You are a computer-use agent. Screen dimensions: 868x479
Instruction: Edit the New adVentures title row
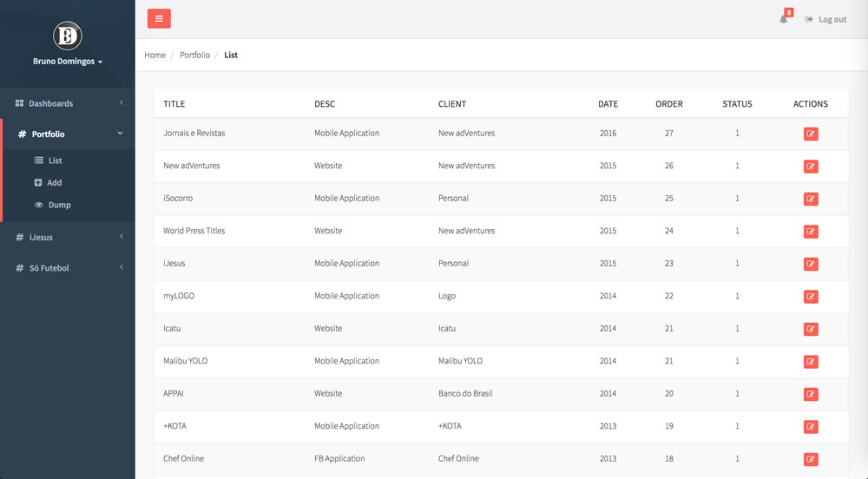[x=811, y=167]
